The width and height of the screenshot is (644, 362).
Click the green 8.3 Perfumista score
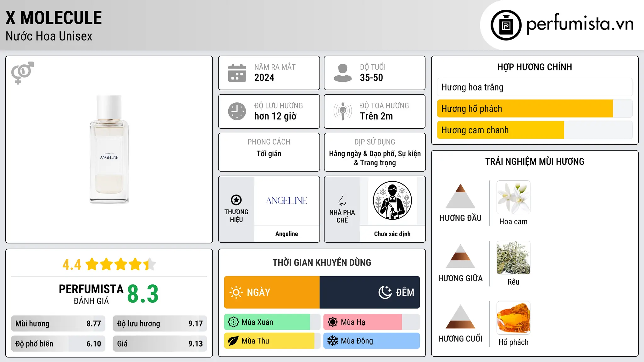(143, 294)
